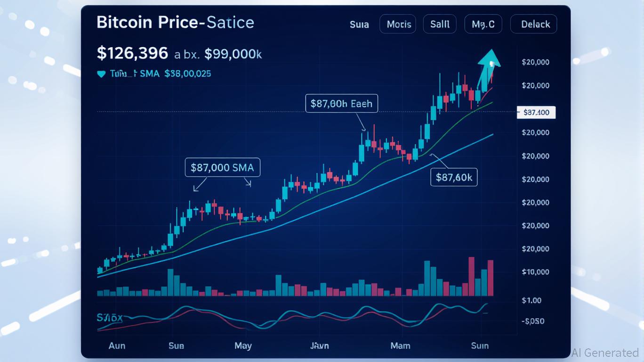Click the $87,400 price marker tag
Image resolution: width=644 pixels, height=362 pixels.
pos(536,113)
